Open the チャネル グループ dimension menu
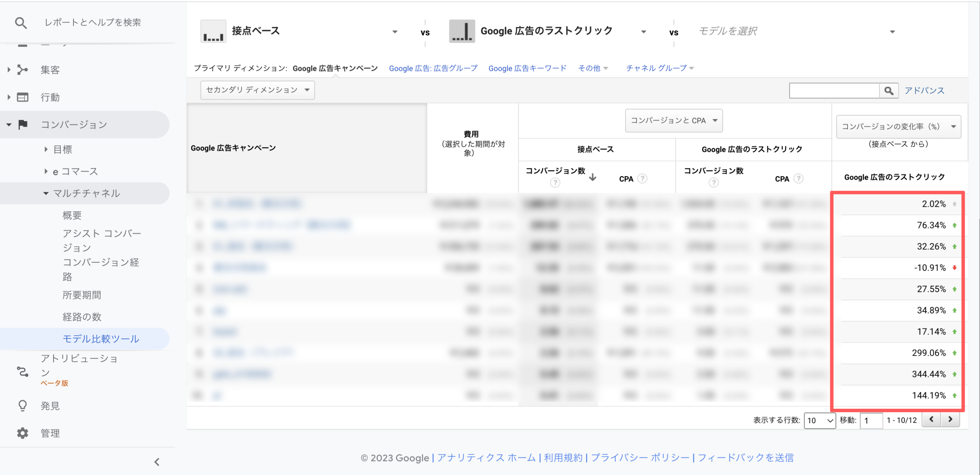This screenshot has height=475, width=980. pyautogui.click(x=659, y=68)
